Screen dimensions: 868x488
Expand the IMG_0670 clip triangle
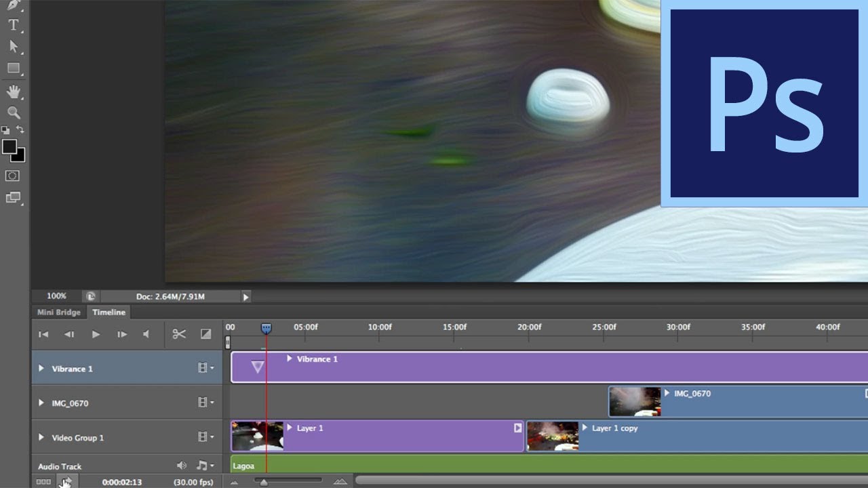point(667,393)
